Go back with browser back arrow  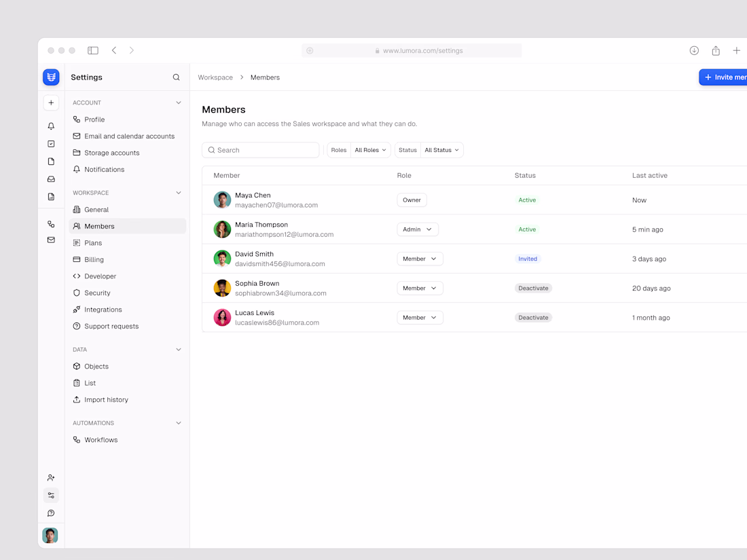coord(114,50)
